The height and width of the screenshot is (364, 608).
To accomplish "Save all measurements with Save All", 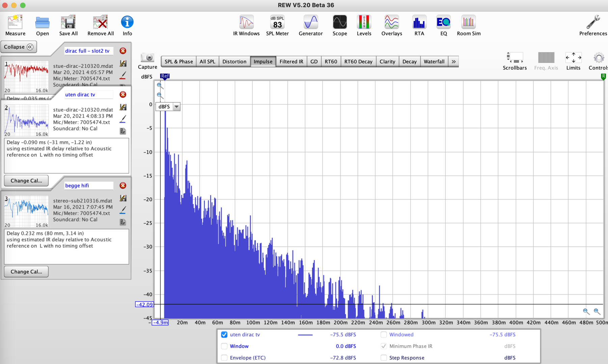I will (x=68, y=25).
